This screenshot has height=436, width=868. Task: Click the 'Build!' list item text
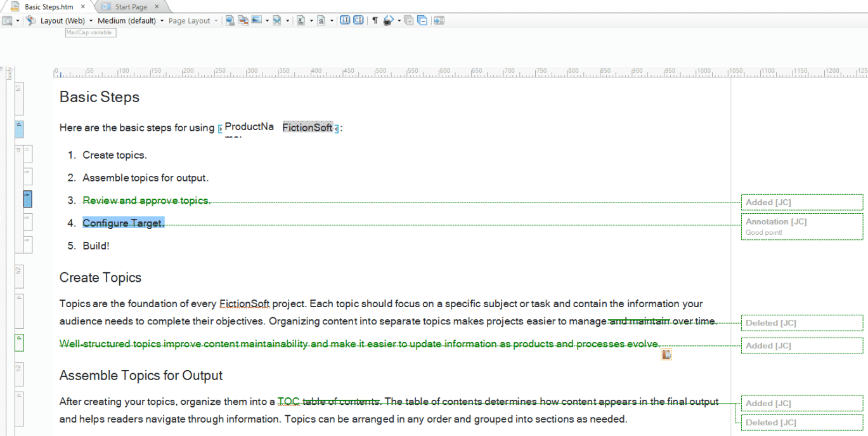[x=96, y=246]
